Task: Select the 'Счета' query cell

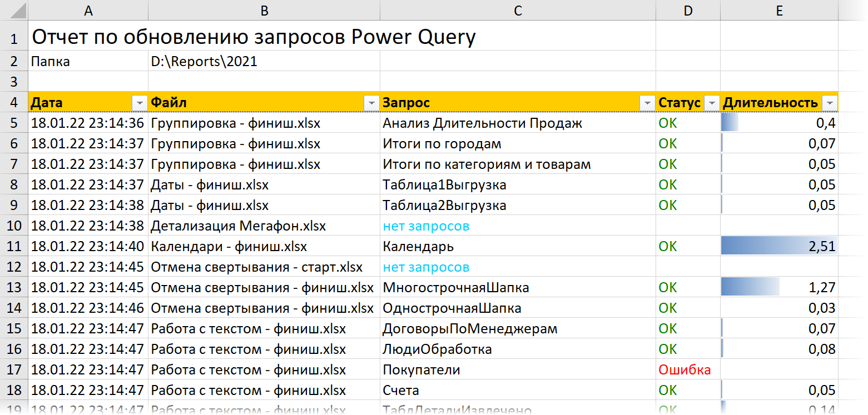Action: [518, 390]
